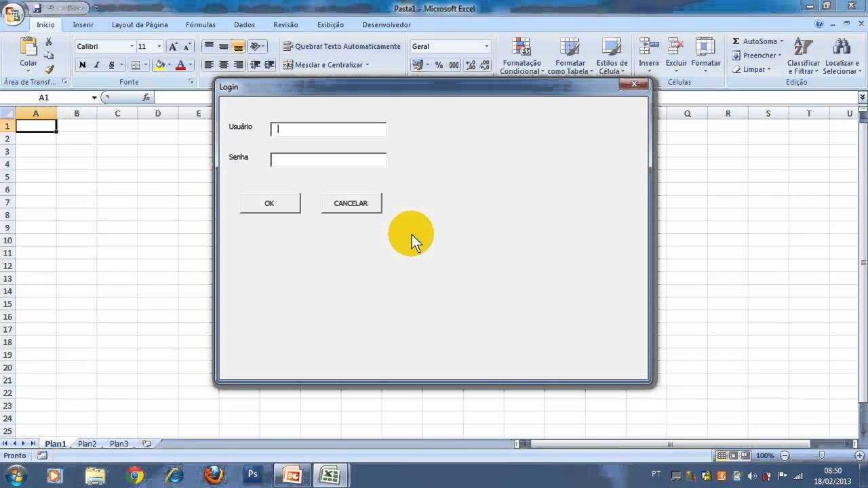The width and height of the screenshot is (868, 488).
Task: Toggle middle vertical alignment
Action: pyautogui.click(x=224, y=46)
